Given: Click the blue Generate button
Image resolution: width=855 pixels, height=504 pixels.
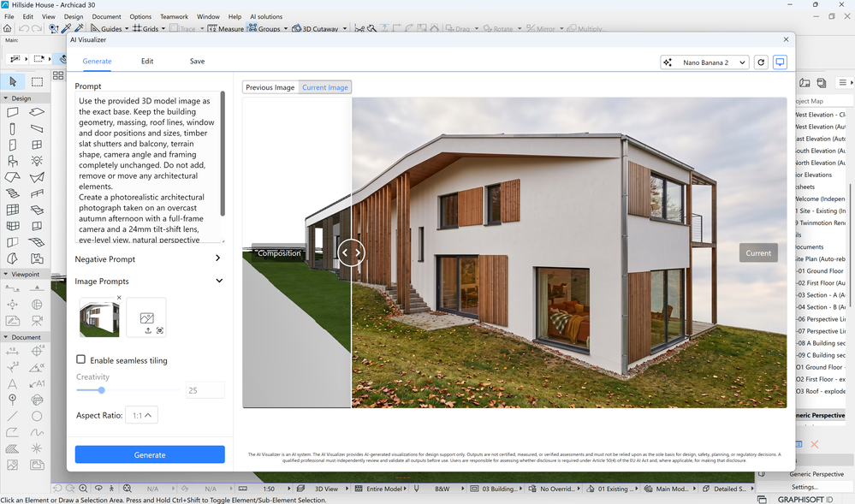Looking at the screenshot, I should 150,454.
